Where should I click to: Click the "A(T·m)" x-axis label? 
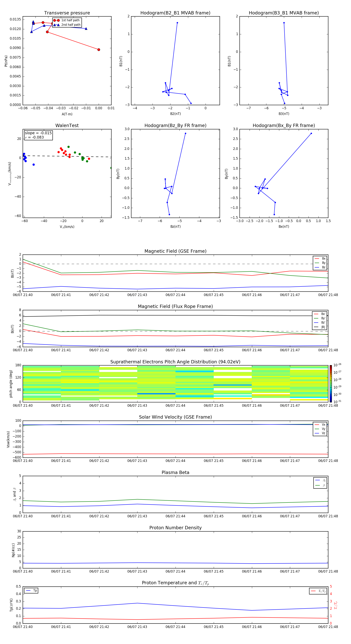tap(67, 114)
